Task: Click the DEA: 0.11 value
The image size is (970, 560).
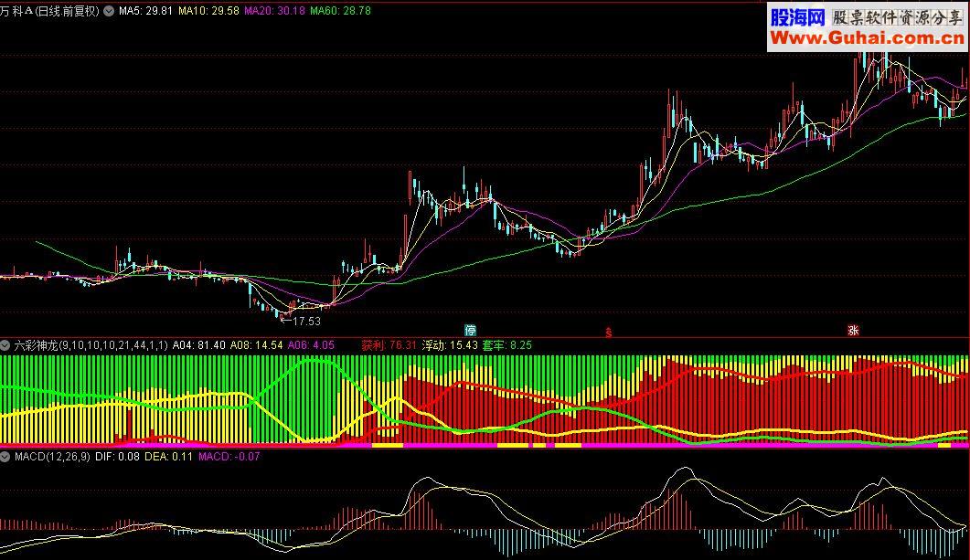Action: click(169, 457)
